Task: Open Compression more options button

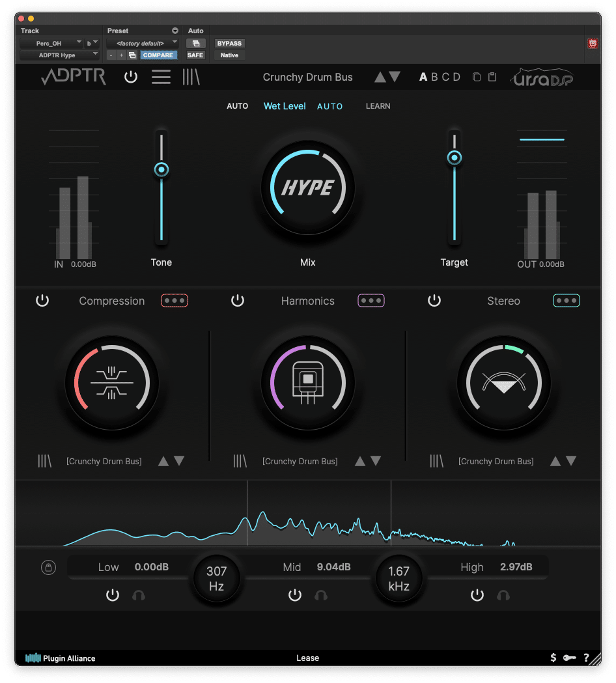Action: 175,301
